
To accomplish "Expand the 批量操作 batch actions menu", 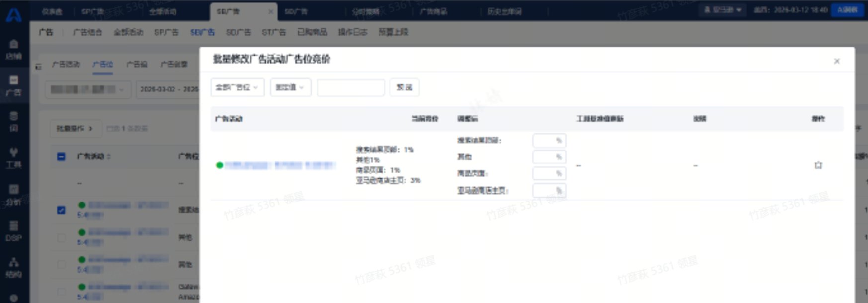I will (75, 128).
